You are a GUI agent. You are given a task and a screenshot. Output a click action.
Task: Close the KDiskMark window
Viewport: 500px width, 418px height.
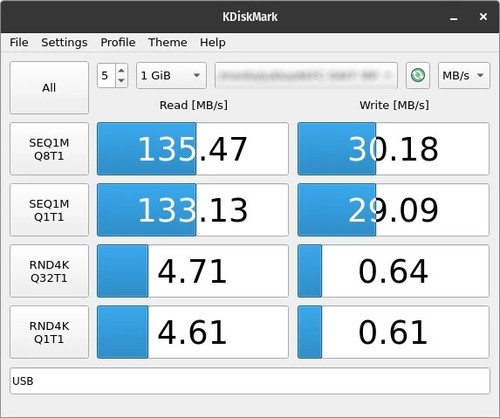(483, 16)
